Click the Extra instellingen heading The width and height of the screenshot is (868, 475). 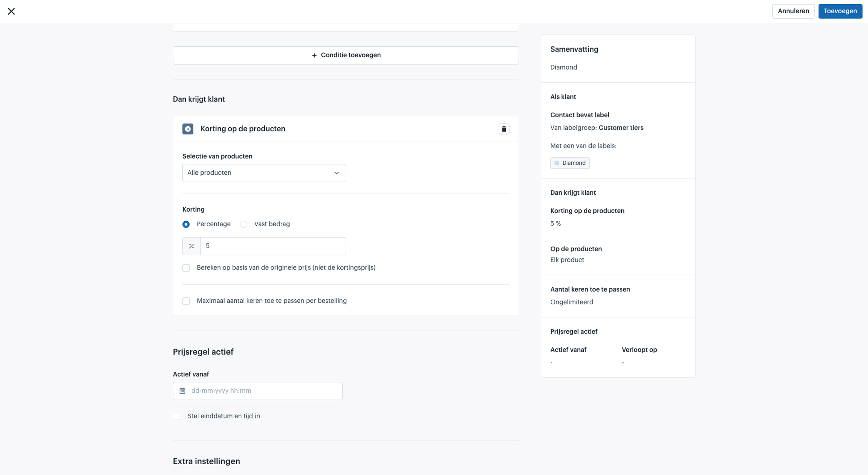tap(206, 461)
